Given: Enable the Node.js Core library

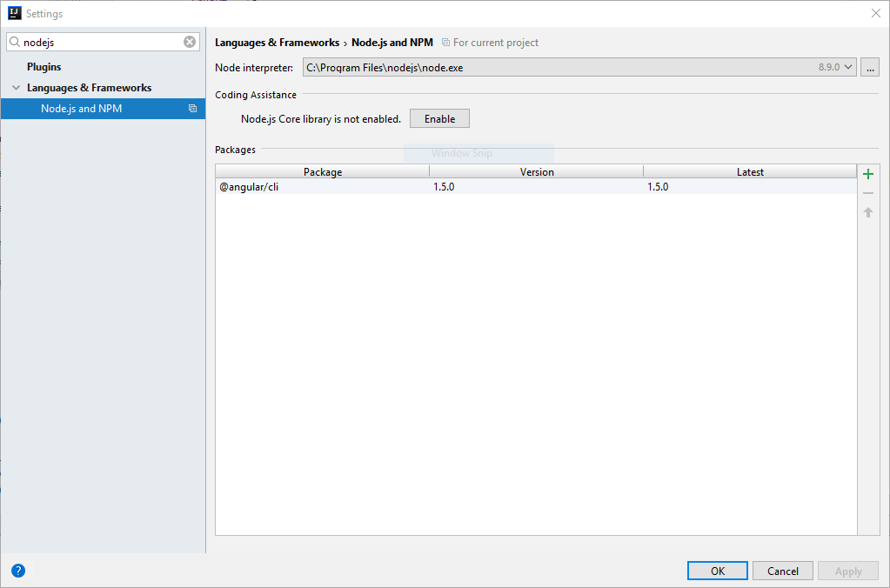Looking at the screenshot, I should click(x=439, y=119).
